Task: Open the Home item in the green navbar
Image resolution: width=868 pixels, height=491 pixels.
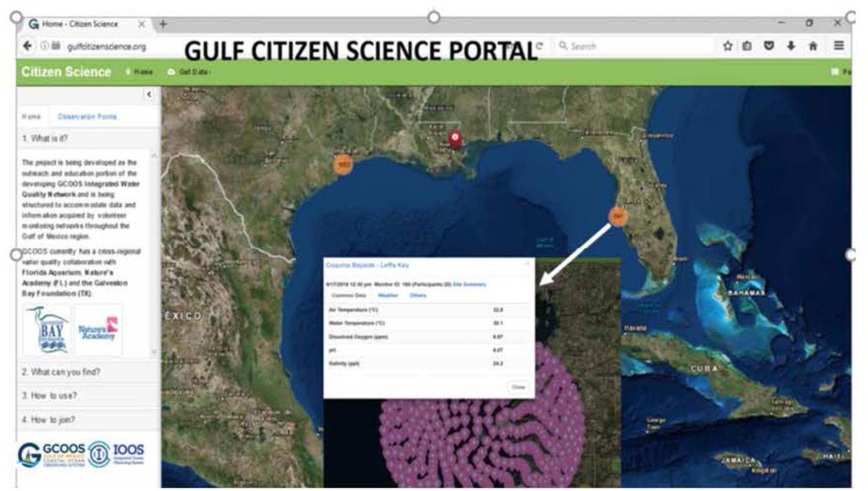Action: tap(139, 72)
